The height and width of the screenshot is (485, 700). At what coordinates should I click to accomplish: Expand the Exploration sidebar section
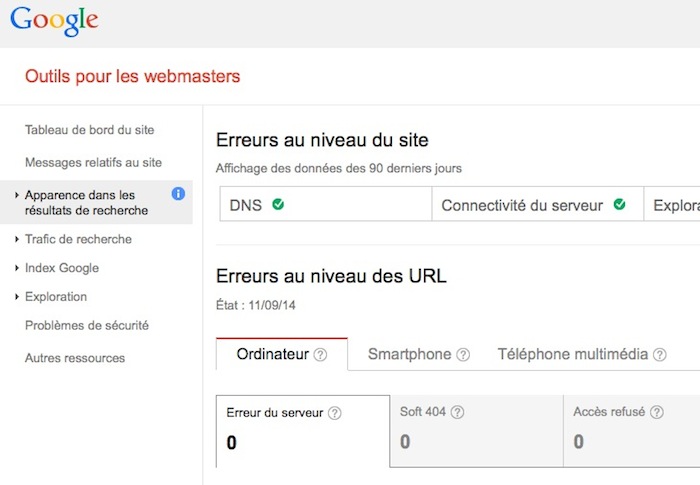(18, 297)
